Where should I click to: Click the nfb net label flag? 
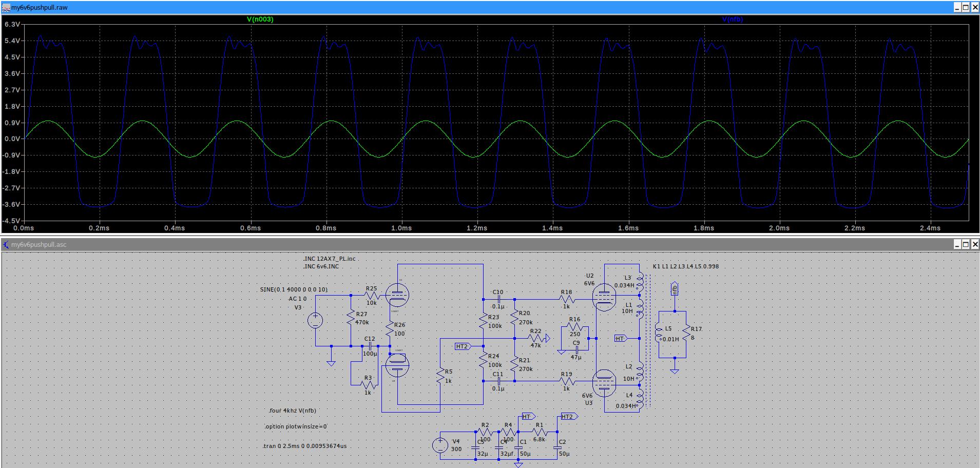[x=675, y=289]
